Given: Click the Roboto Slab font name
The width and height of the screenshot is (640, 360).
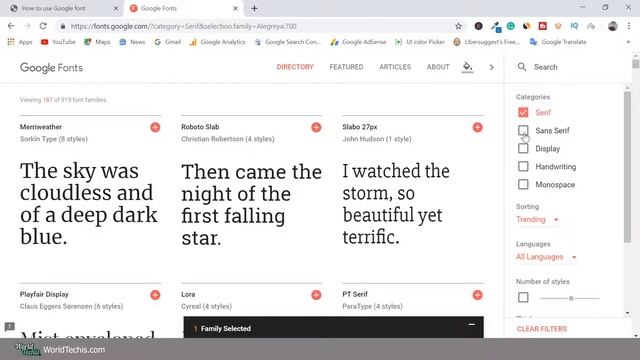Looking at the screenshot, I should pyautogui.click(x=200, y=127).
